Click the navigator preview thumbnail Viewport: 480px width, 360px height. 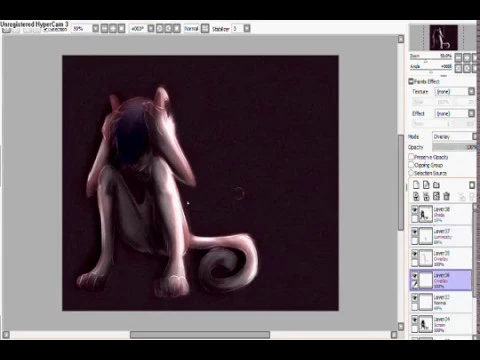[x=443, y=37]
